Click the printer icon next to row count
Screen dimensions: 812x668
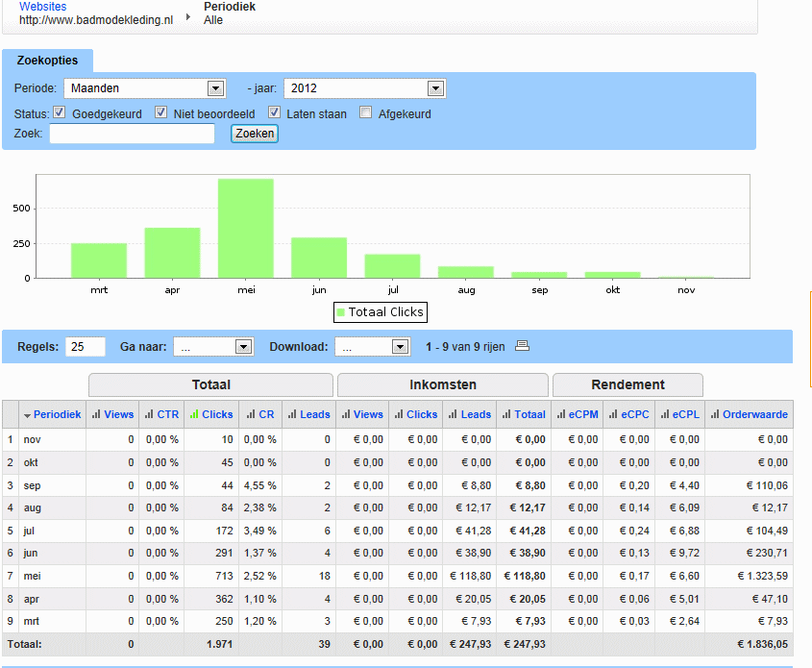[x=522, y=346]
